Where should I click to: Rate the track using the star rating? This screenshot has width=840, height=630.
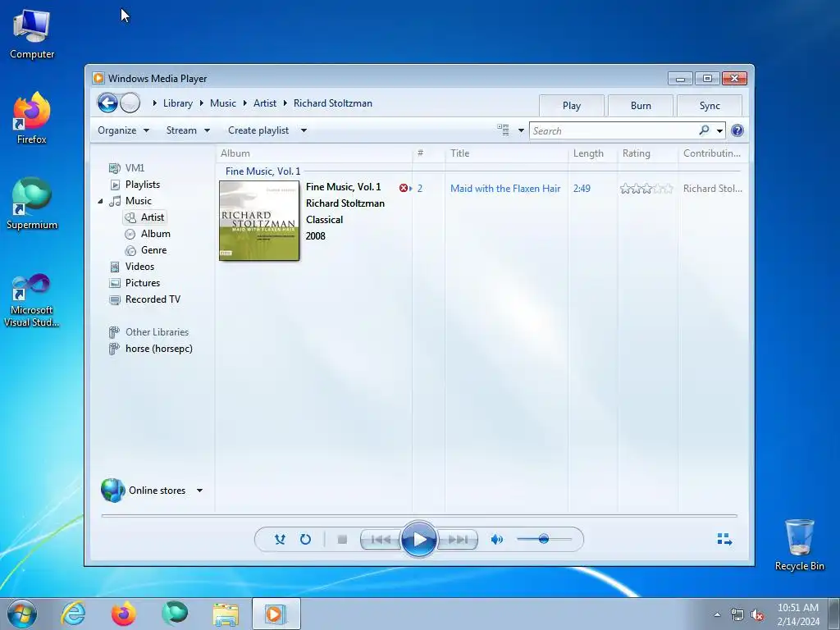pyautogui.click(x=646, y=189)
